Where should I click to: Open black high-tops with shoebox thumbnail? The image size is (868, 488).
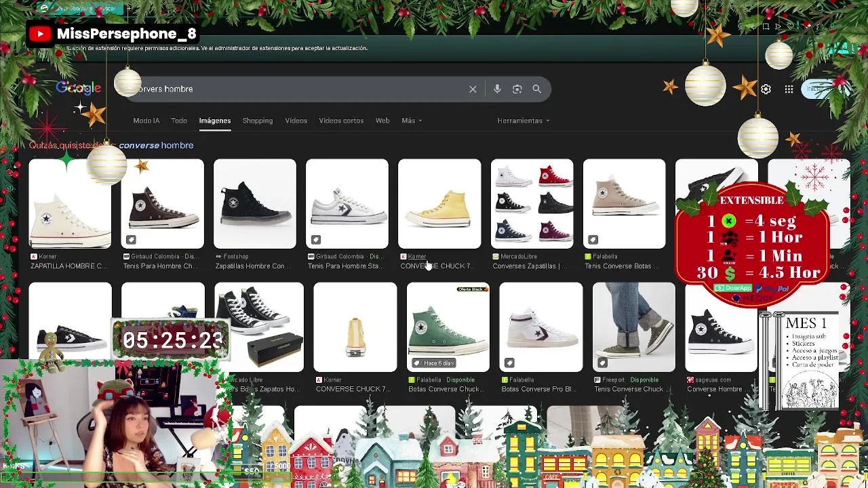tap(259, 327)
